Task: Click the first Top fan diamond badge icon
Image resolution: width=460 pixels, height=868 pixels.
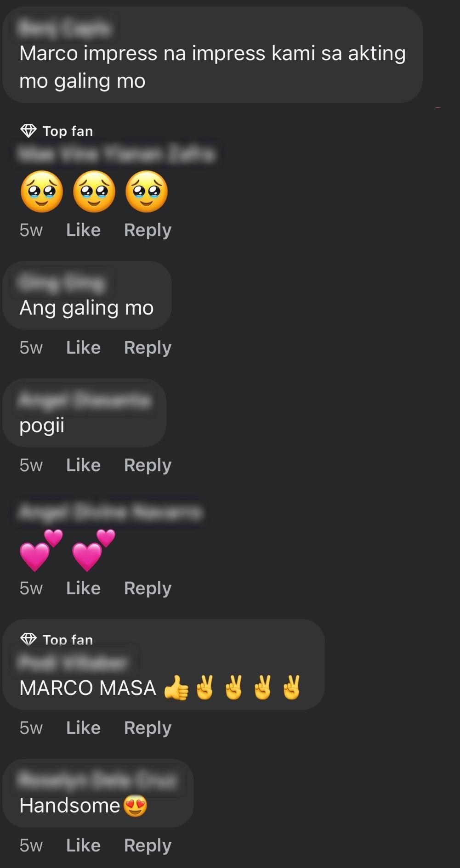Action: (28, 131)
